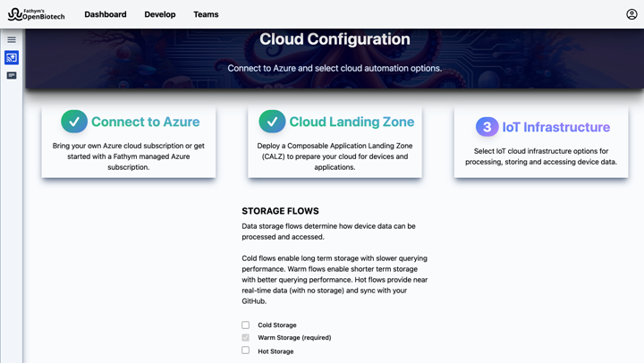The width and height of the screenshot is (644, 363).
Task: Click the Cloud Landing Zone card description
Action: 335,156
